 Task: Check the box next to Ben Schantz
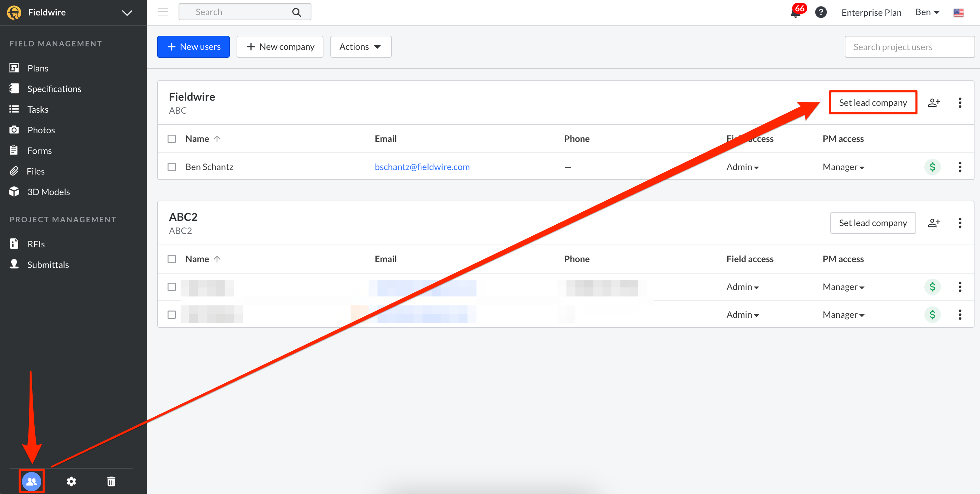click(x=172, y=167)
